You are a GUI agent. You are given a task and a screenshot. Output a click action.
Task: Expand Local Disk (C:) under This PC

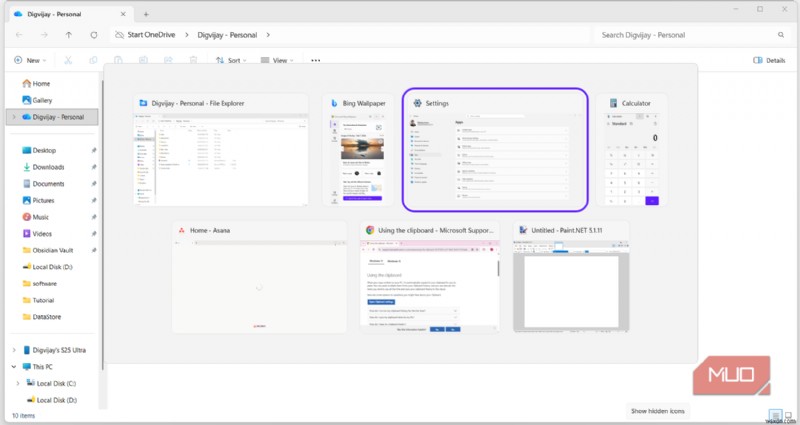tap(18, 383)
